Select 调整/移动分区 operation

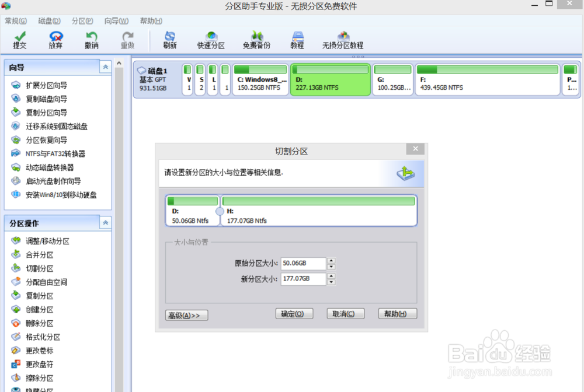[x=40, y=241]
